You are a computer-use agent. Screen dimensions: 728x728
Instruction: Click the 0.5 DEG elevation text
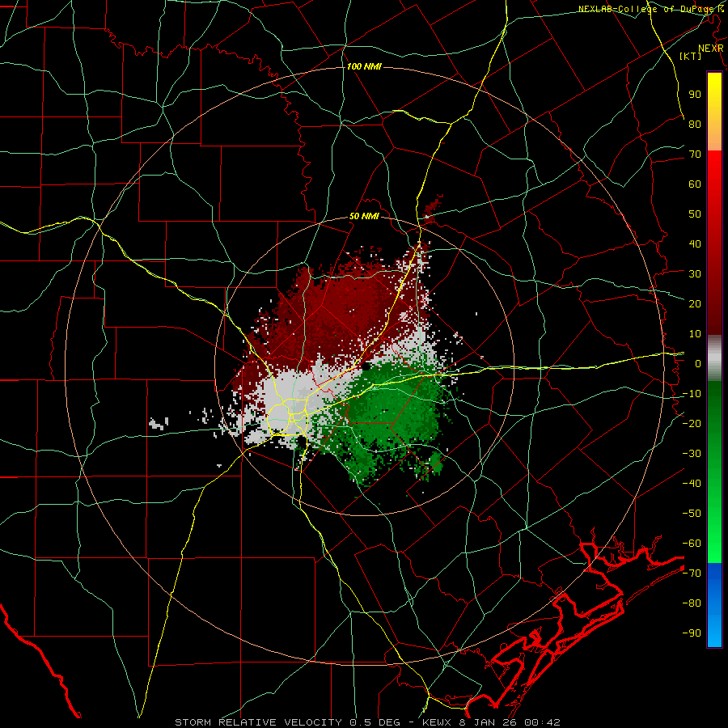(x=379, y=722)
